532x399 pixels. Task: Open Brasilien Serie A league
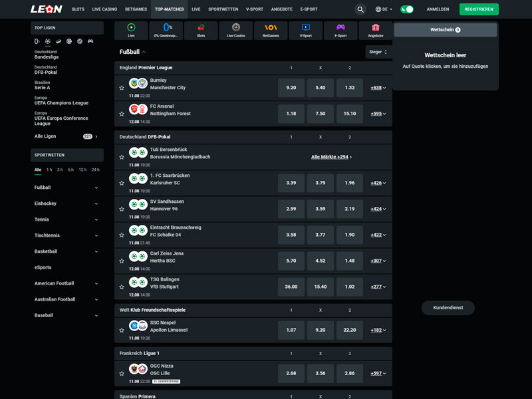point(43,85)
